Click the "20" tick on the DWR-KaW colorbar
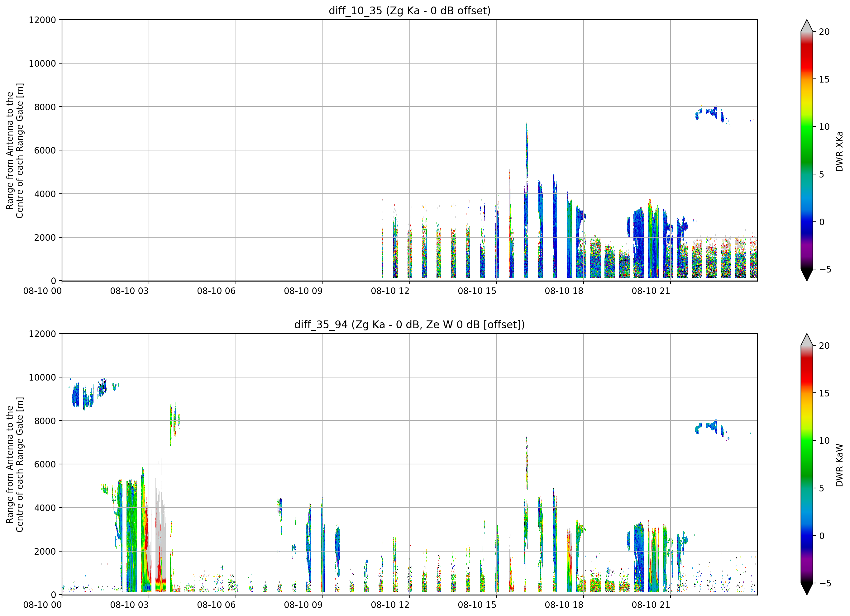Screen dimensions: 850x616 pos(824,346)
